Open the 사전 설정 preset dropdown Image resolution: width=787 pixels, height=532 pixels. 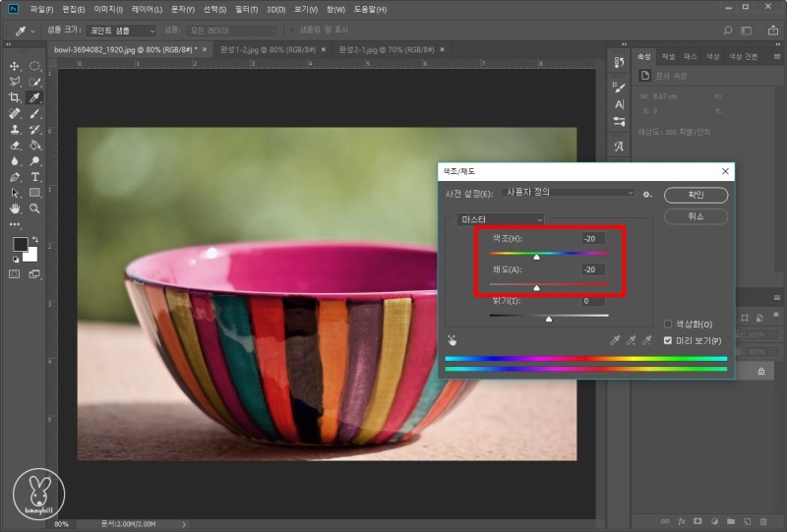tap(569, 194)
